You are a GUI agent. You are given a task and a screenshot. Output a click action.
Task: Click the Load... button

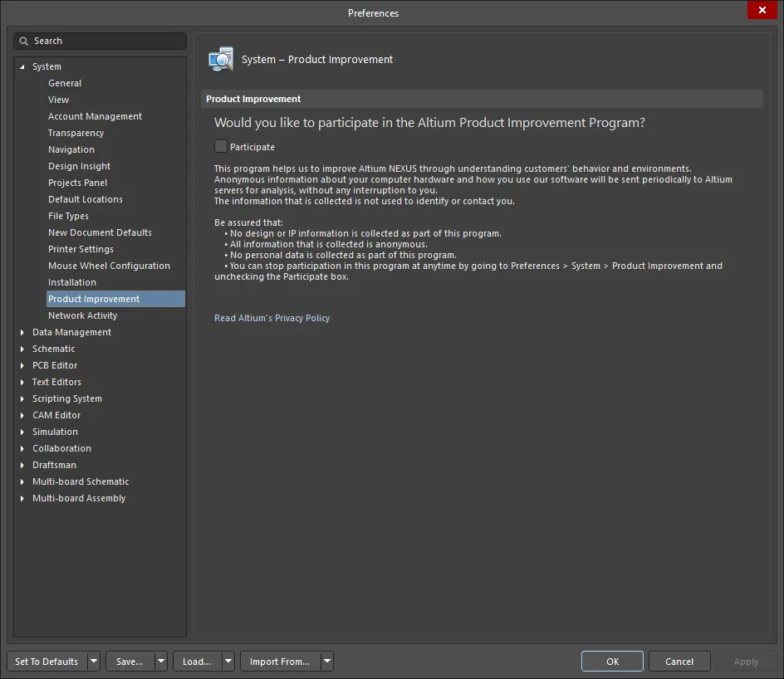197,661
